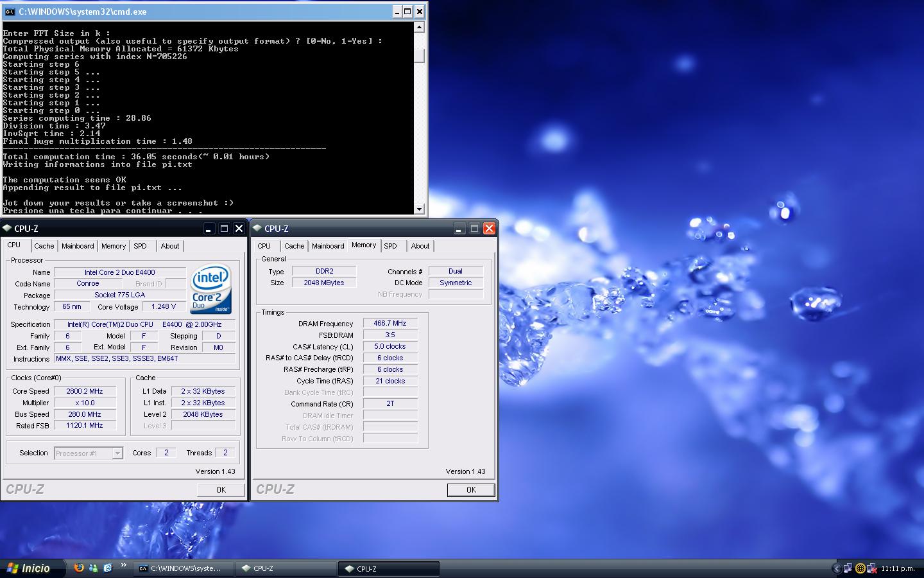The height and width of the screenshot is (578, 924).
Task: Click the Intel Core 2 Duo logo
Action: (210, 289)
